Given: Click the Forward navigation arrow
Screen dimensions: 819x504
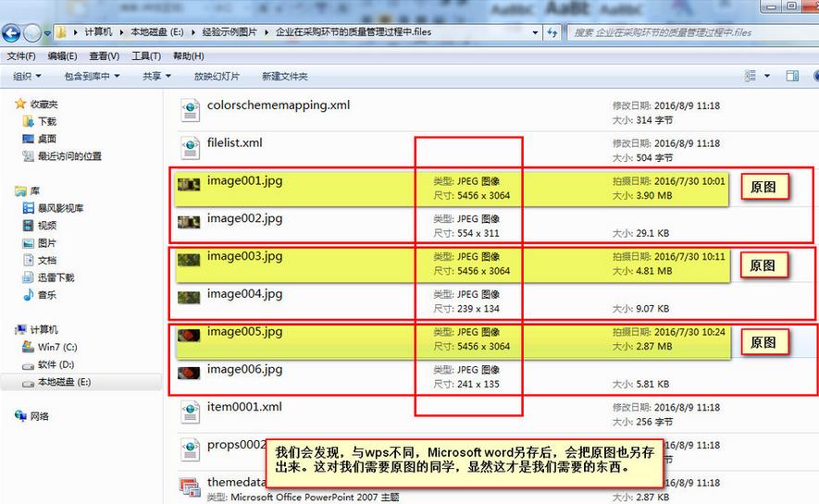Looking at the screenshot, I should point(31,33).
